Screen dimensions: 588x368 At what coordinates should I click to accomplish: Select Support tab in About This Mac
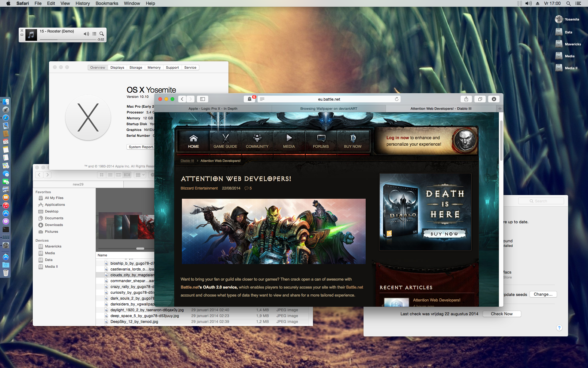[172, 67]
